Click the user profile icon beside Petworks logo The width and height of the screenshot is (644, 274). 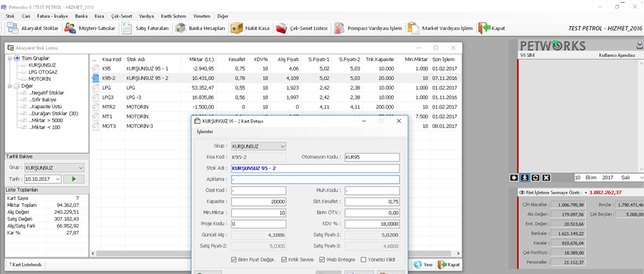pos(640,45)
